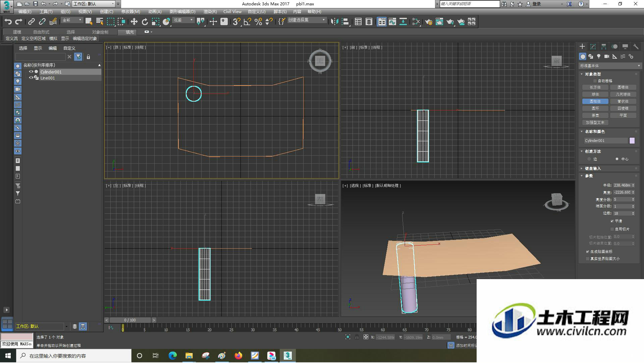Viewport: 644px width, 363px height.
Task: Activate Select and Rotate tool
Action: point(145,22)
